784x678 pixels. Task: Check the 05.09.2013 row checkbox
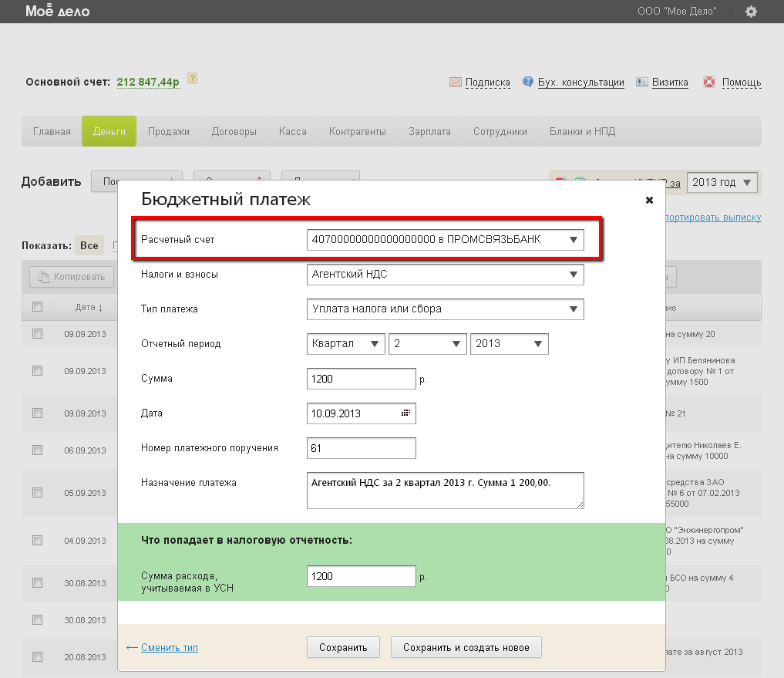pyautogui.click(x=37, y=493)
